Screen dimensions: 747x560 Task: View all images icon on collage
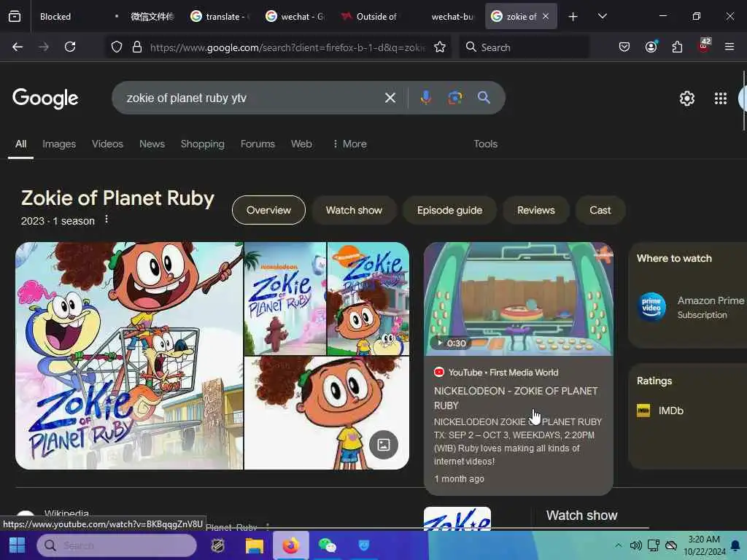coord(384,445)
